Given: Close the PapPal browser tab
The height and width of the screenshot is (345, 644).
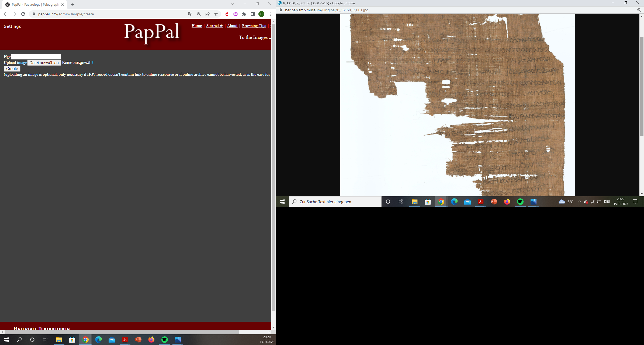Looking at the screenshot, I should point(63,5).
